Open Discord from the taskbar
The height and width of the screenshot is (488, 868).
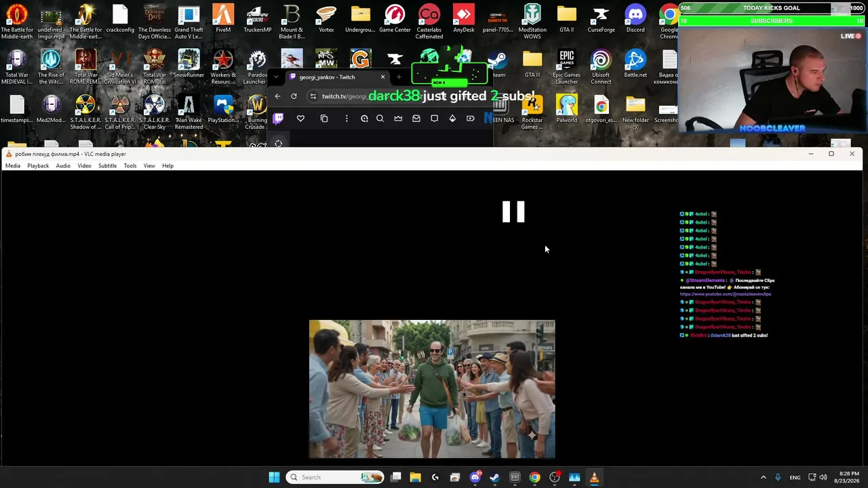click(475, 477)
